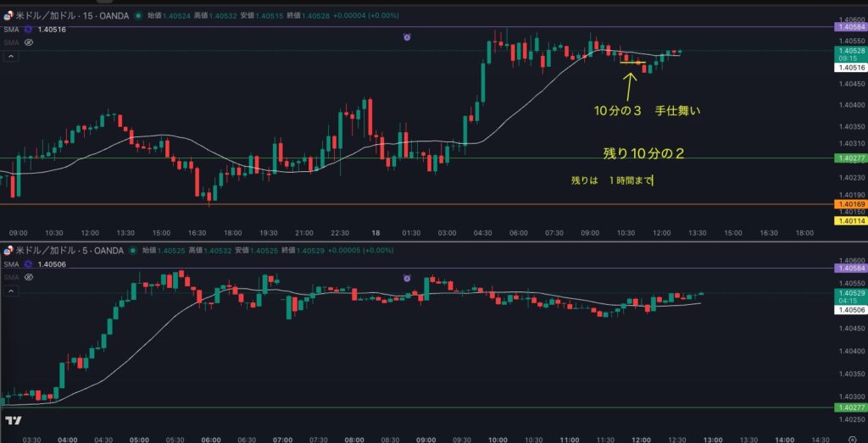Show the hidden SMA on the 5-minute chart
This screenshot has width=868, height=443.
(28, 276)
